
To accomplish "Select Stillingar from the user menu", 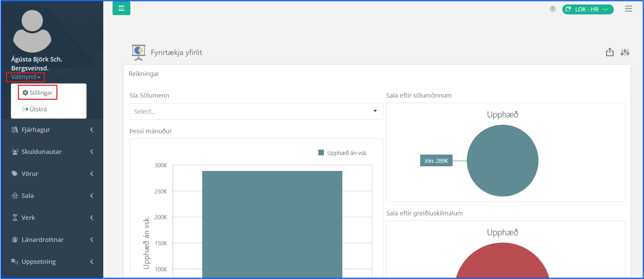I will (x=38, y=93).
